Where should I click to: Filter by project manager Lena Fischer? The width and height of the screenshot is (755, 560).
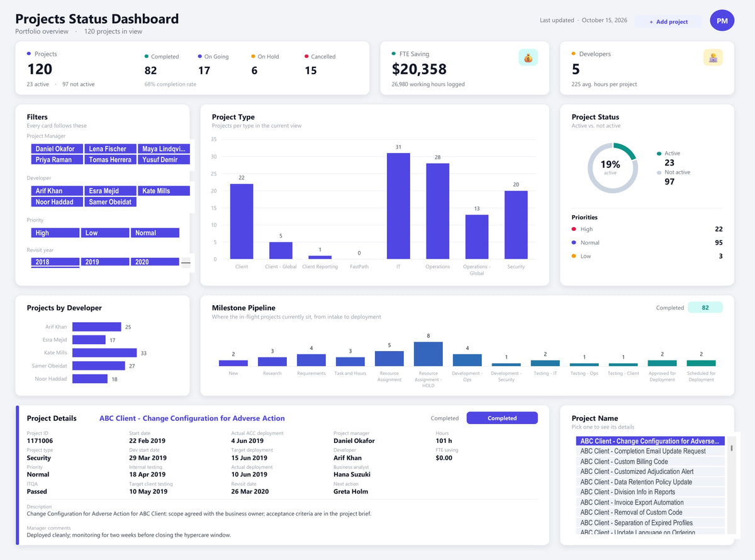(109, 148)
